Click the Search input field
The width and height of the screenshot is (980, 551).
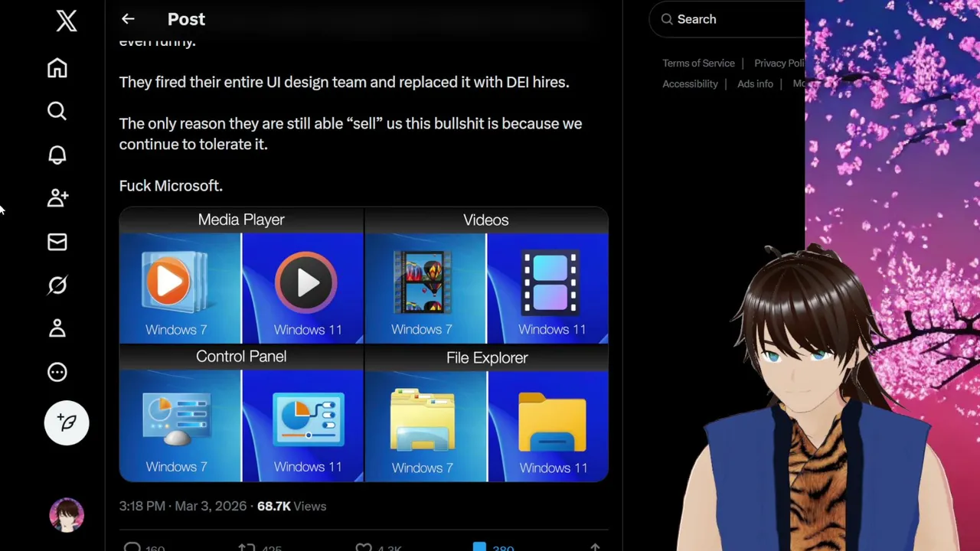coord(727,19)
